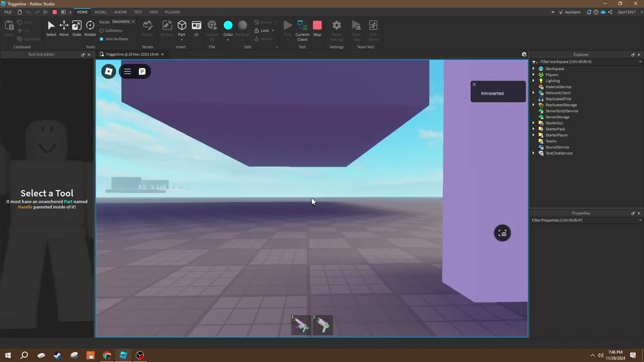Click the red stop square in quick access bar
644x362 pixels.
(x=55, y=12)
